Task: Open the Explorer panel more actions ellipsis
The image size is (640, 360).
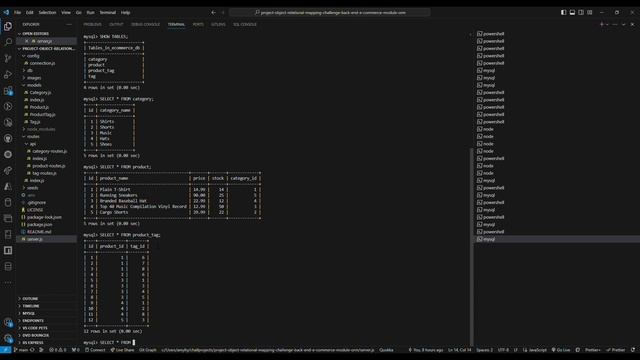Action: tap(69, 24)
